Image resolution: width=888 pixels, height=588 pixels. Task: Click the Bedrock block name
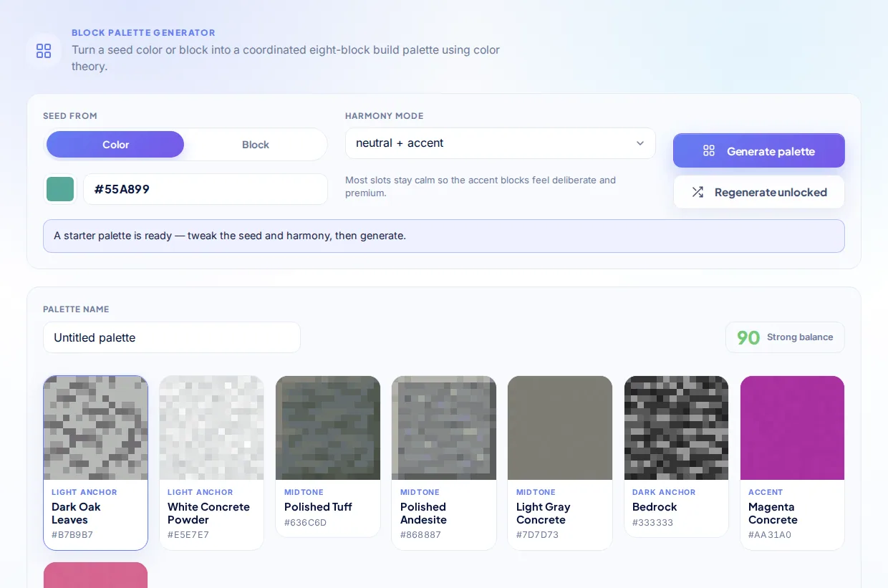click(x=655, y=507)
